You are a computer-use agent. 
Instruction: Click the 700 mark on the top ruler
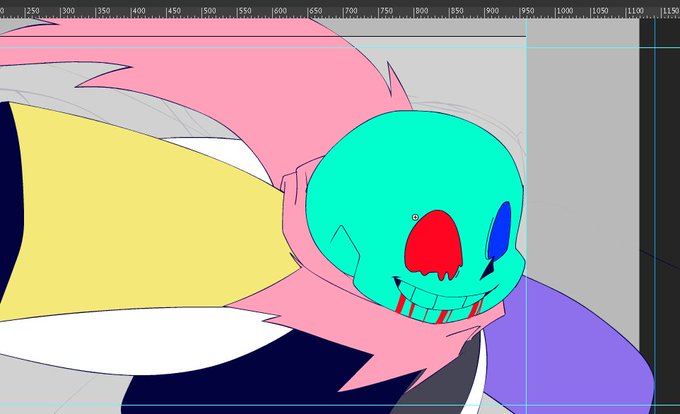[351, 11]
